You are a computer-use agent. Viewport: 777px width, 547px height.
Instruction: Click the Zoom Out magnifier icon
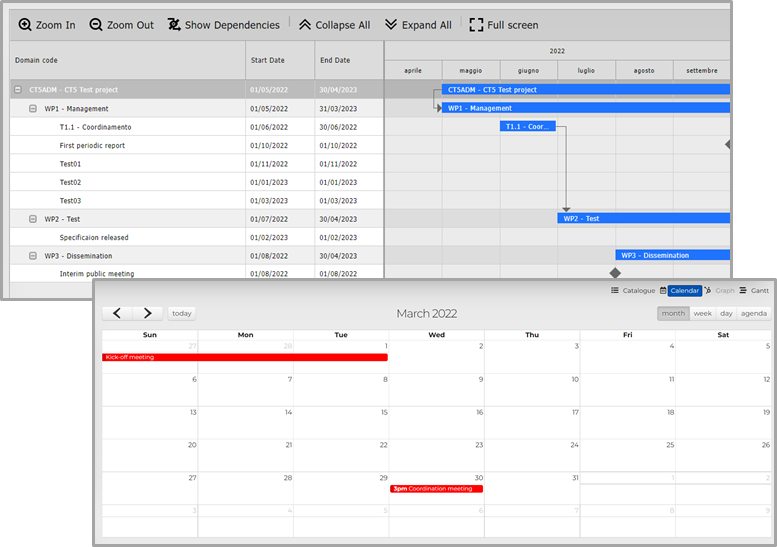(x=96, y=25)
